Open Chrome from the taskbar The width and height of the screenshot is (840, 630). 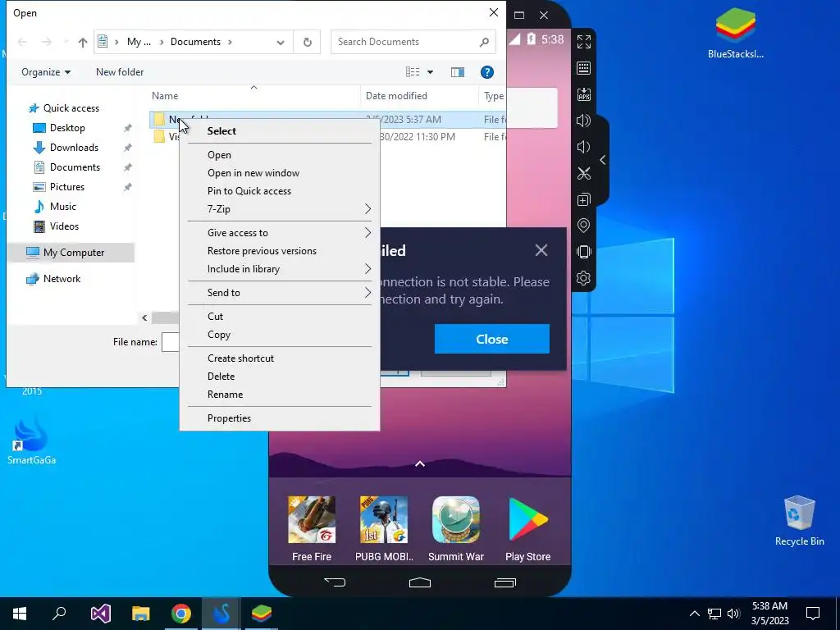[181, 614]
